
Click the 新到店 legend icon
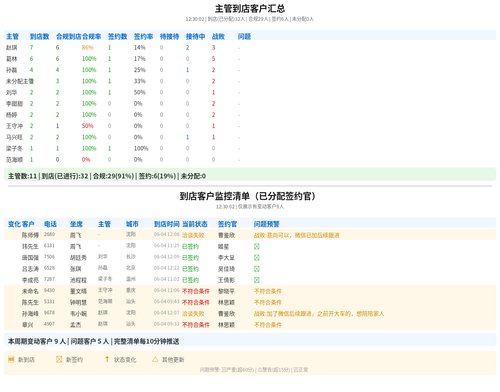point(11,359)
